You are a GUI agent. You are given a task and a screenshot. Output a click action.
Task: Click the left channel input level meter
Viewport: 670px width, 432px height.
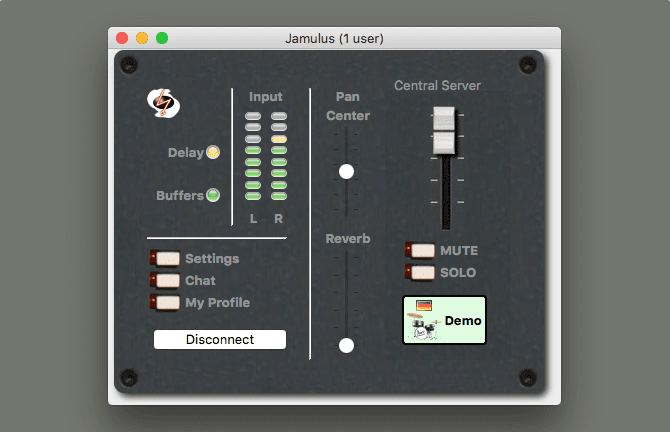253,156
